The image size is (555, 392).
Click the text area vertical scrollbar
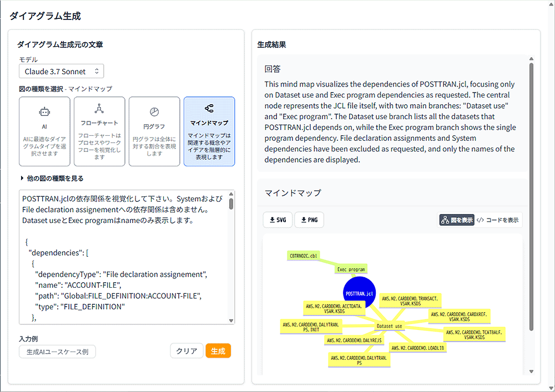pyautogui.click(x=231, y=203)
